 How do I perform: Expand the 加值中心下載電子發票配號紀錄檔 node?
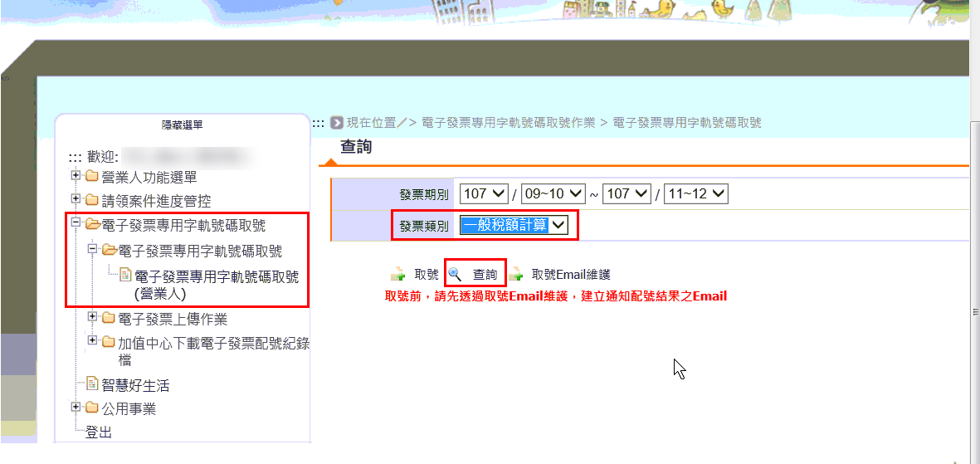[x=93, y=340]
